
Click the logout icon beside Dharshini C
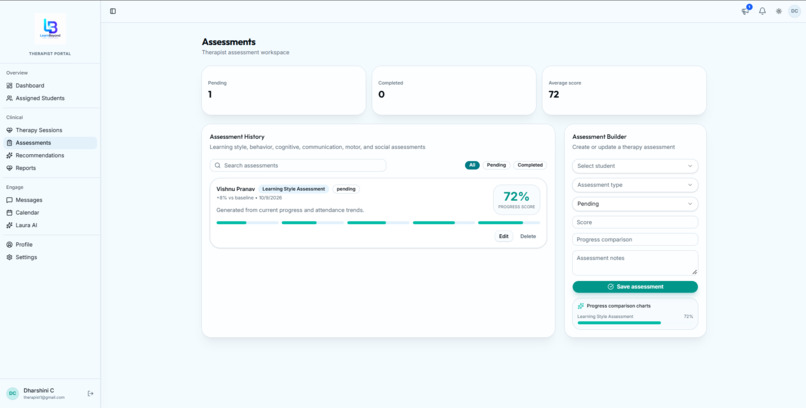pos(90,394)
